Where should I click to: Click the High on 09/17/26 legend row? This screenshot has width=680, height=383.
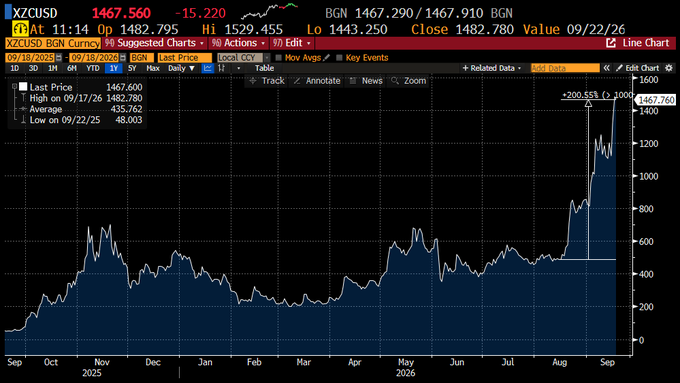(85, 98)
